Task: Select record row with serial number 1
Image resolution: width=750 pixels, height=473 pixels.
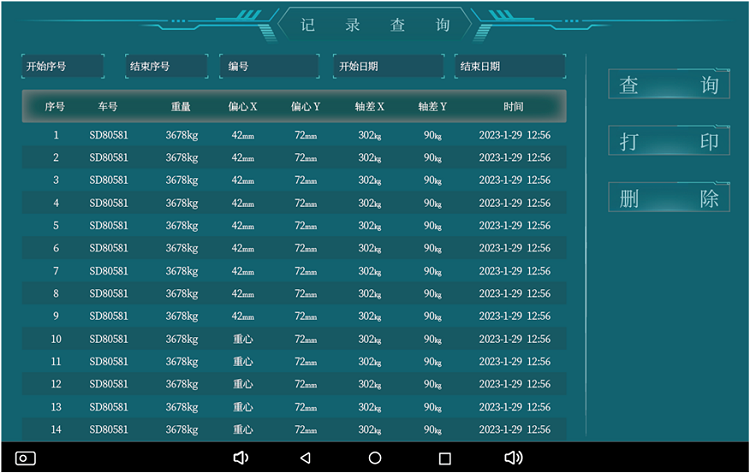Action: point(294,135)
